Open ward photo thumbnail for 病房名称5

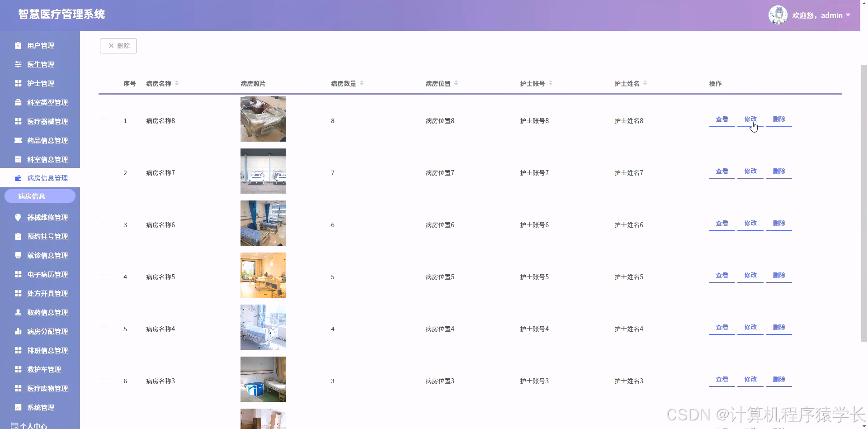click(x=263, y=275)
